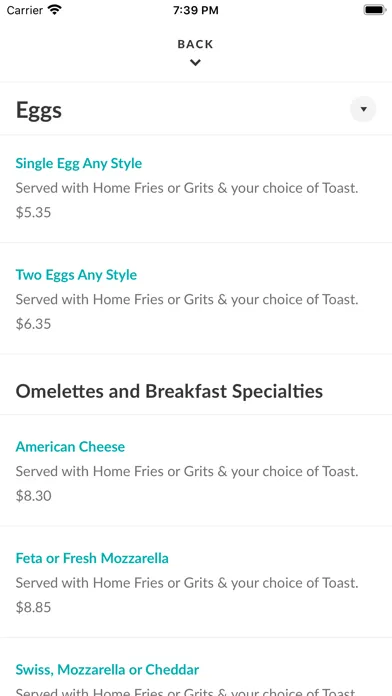The width and height of the screenshot is (392, 696).
Task: Tap the BACK label at top
Action: click(195, 44)
